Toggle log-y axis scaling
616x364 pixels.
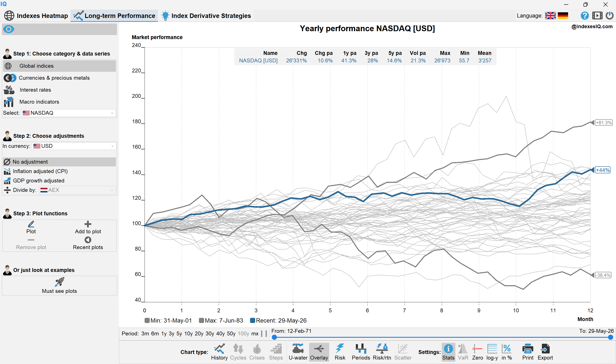[x=492, y=352]
